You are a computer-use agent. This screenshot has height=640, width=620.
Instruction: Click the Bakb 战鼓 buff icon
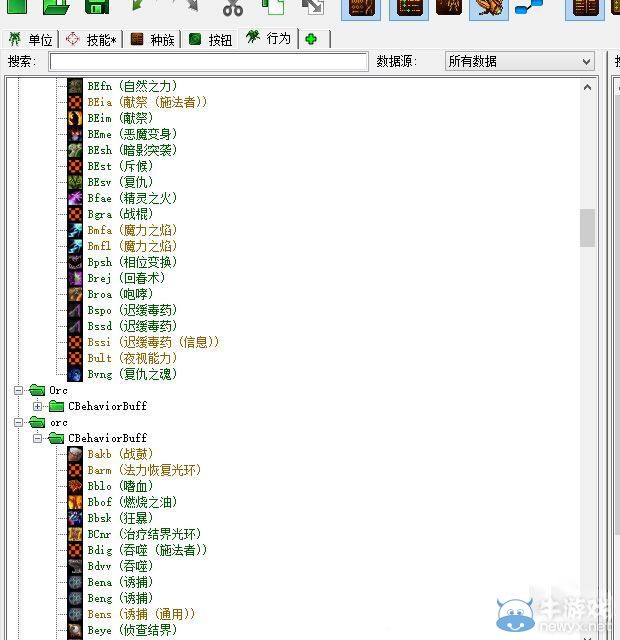pos(75,454)
